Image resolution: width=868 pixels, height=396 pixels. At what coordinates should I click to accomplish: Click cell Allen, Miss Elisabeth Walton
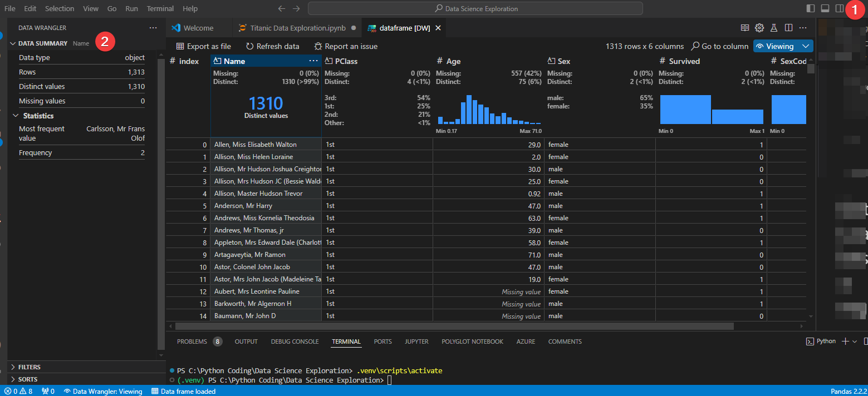click(x=266, y=145)
